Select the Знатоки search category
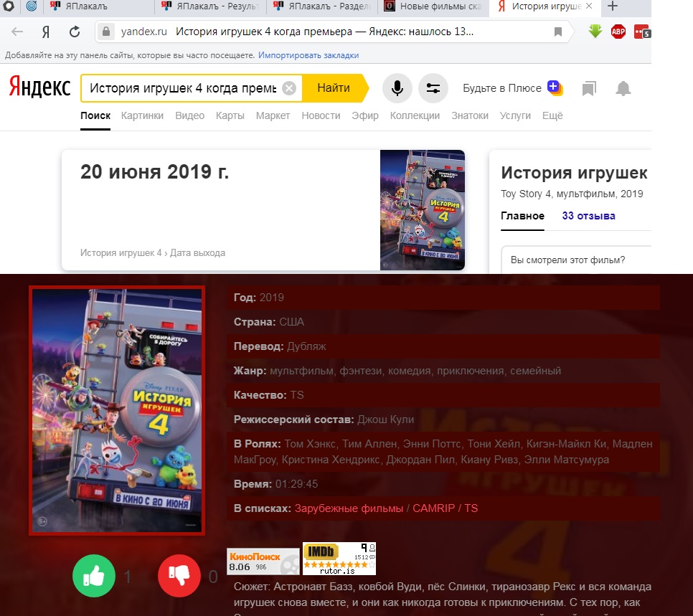The height and width of the screenshot is (616, 693). (470, 115)
